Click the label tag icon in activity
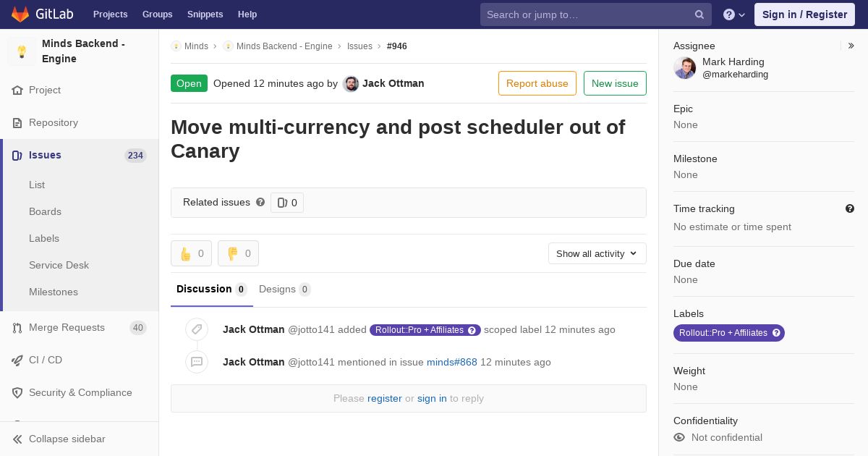 coord(197,330)
